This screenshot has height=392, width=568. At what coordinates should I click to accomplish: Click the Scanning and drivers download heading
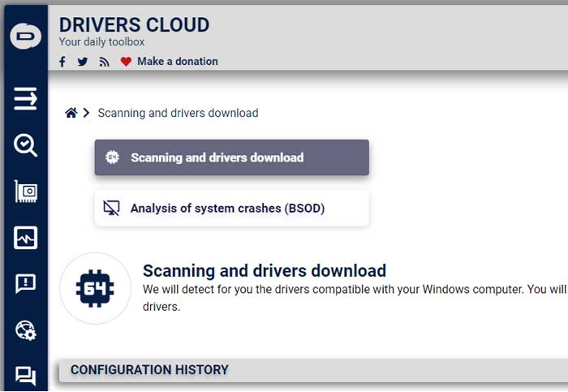(x=265, y=270)
